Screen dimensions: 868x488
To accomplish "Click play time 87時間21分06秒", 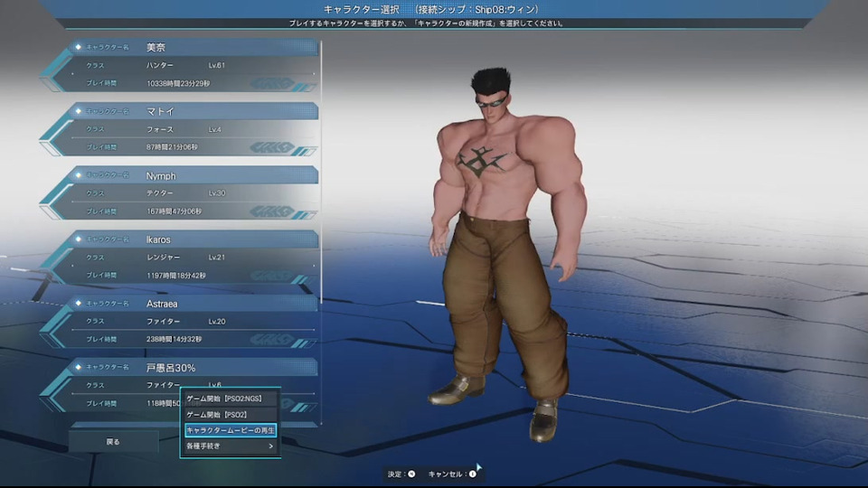I will pos(172,147).
